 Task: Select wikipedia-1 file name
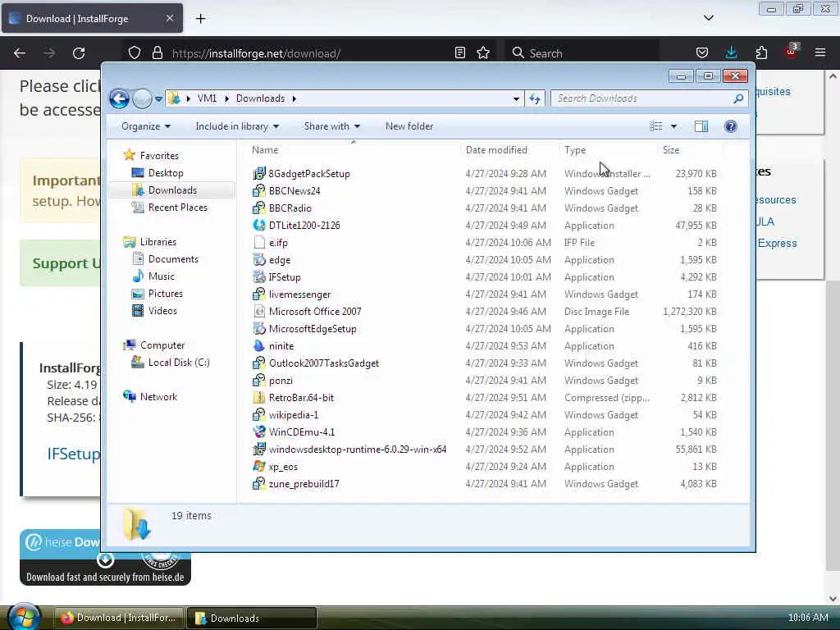pyautogui.click(x=294, y=414)
